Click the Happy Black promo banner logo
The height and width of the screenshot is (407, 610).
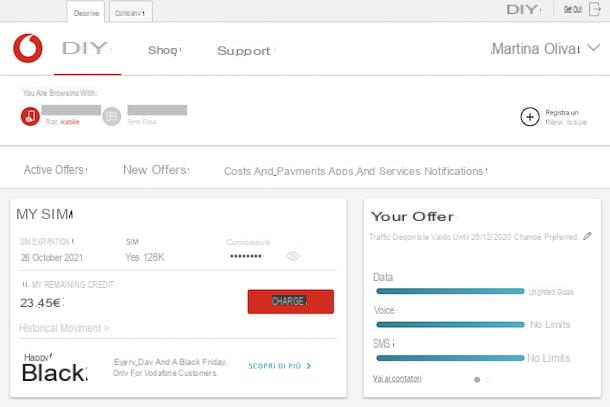[54, 368]
